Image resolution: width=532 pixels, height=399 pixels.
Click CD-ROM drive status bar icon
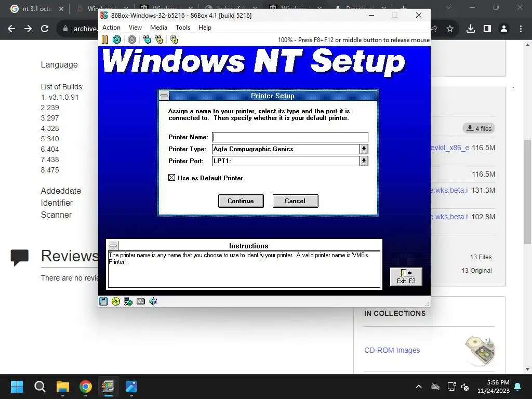116,301
